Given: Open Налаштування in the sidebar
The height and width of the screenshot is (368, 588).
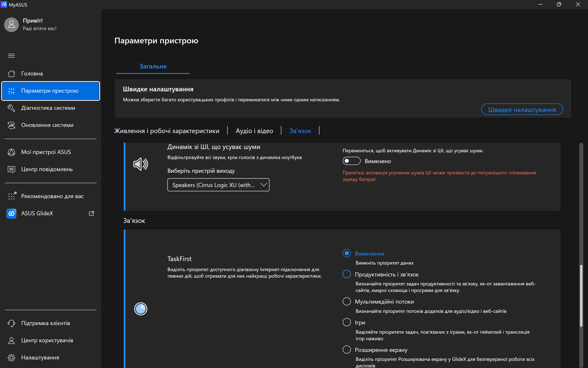Looking at the screenshot, I should tap(51, 358).
